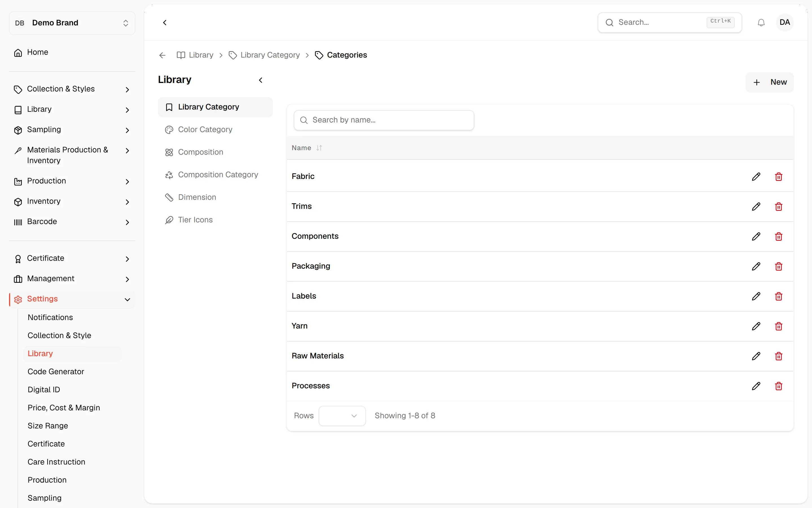Collapse the Library settings panel
The image size is (812, 508).
[x=261, y=80]
